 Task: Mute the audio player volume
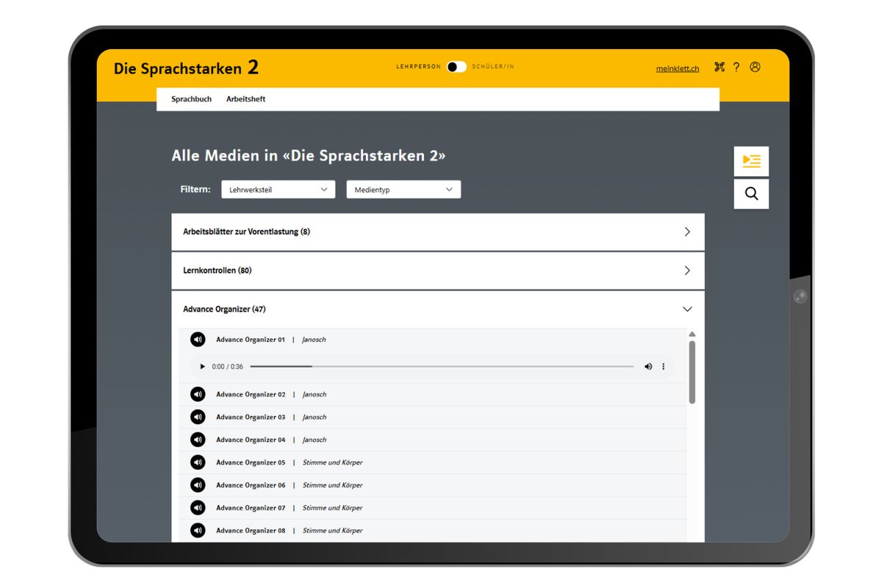click(648, 367)
